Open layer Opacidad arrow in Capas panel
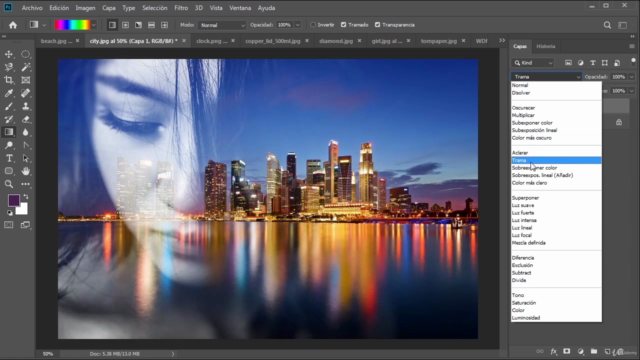The width and height of the screenshot is (640, 360). (632, 77)
